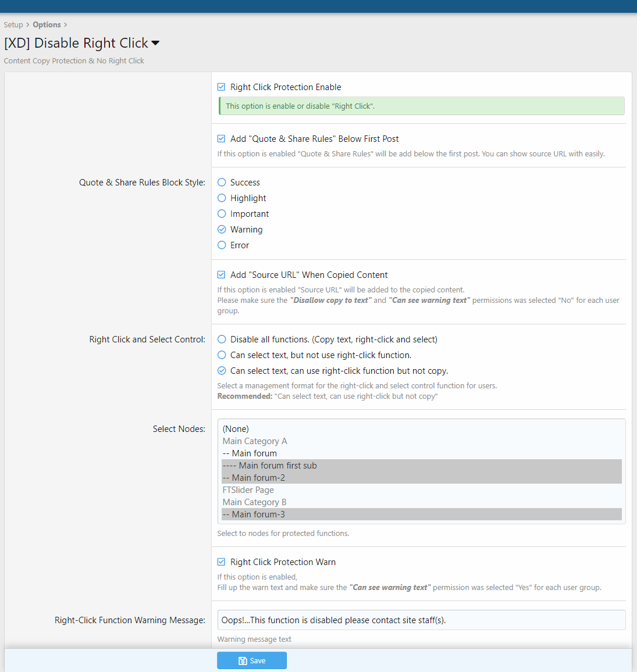Pick the Error block style radio
The width and height of the screenshot is (637, 672).
pyautogui.click(x=222, y=245)
